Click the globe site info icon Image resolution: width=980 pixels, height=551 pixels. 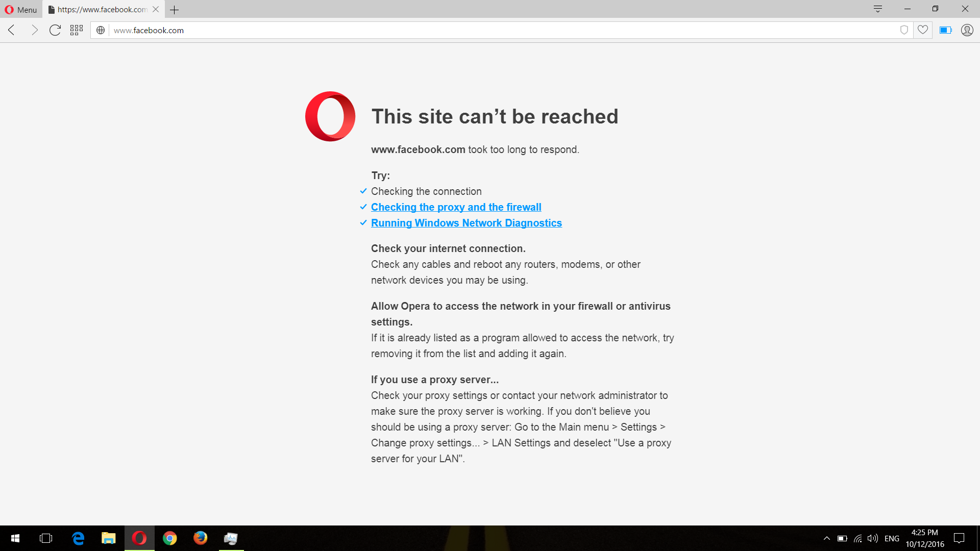click(101, 30)
